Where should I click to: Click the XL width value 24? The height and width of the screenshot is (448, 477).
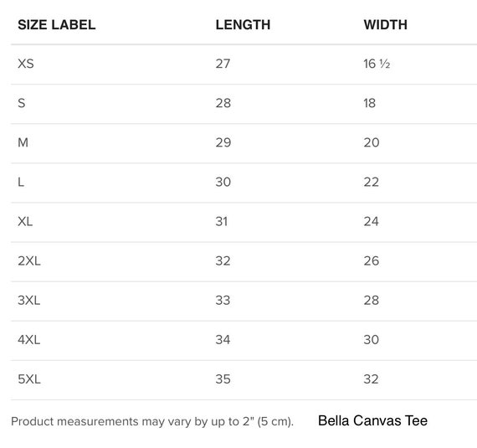(371, 221)
